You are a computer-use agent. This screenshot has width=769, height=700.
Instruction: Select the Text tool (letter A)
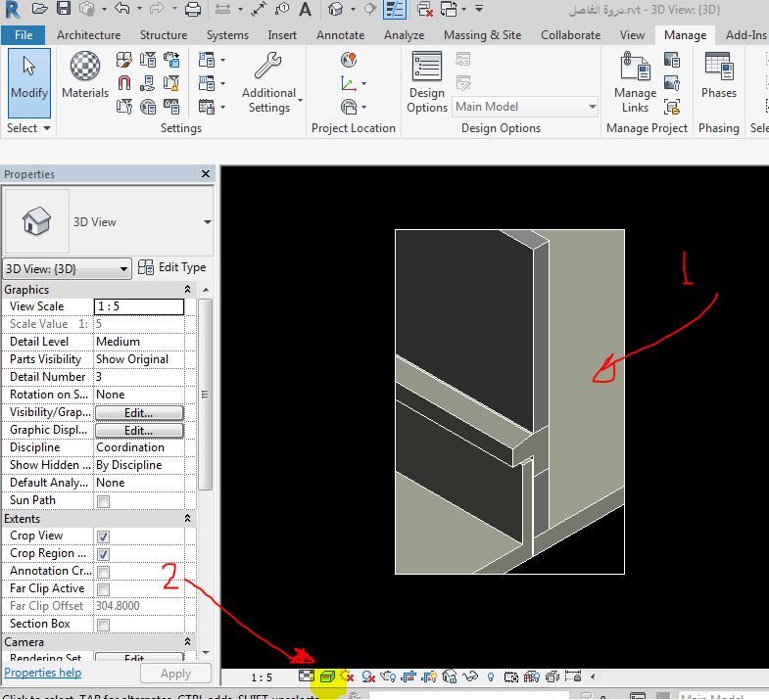305,9
